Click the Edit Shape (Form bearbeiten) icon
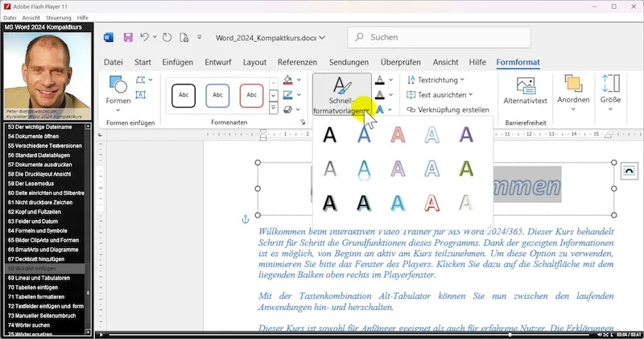Screen dimensions: 644x339 click(x=140, y=80)
